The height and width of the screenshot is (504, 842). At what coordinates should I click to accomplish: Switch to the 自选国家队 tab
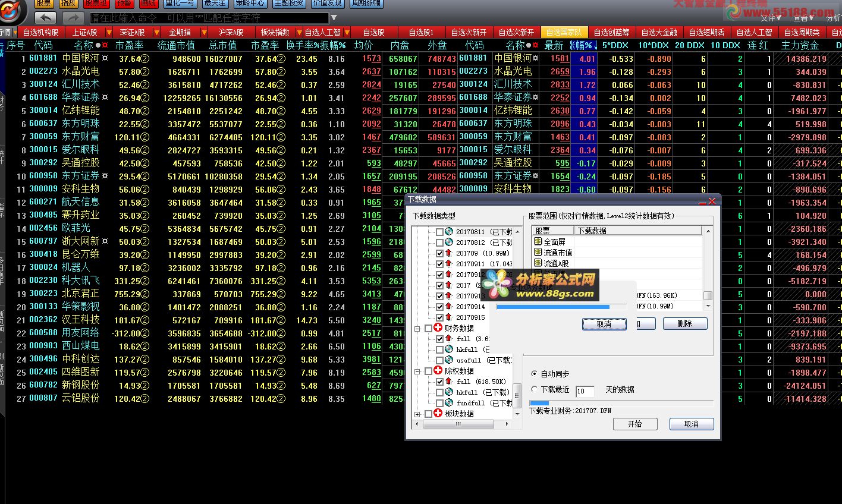[564, 32]
